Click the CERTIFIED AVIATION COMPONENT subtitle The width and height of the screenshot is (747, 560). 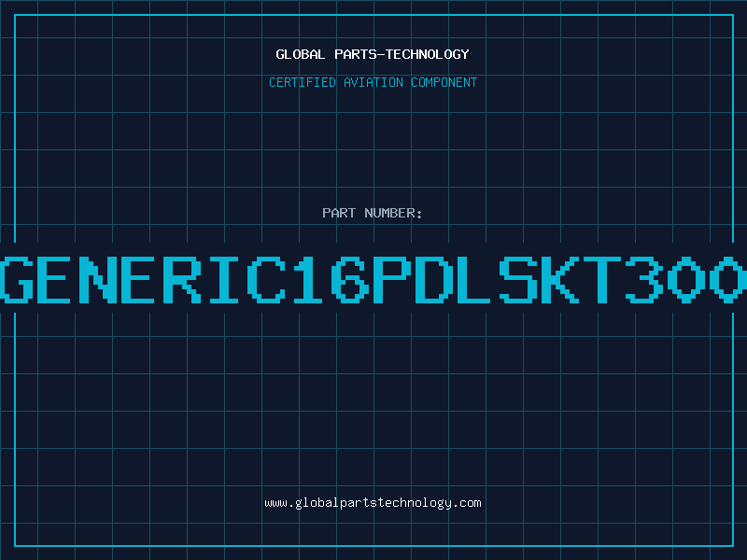coord(373,82)
